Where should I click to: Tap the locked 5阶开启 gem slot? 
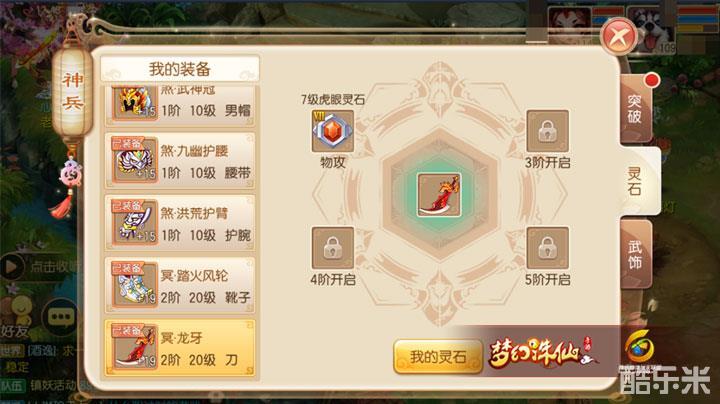coord(547,248)
